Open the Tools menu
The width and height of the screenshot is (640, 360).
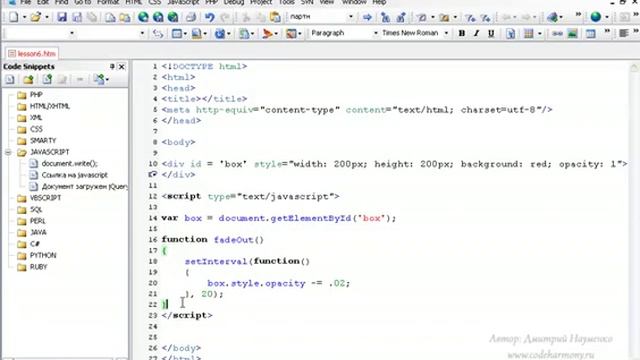pos(287,2)
